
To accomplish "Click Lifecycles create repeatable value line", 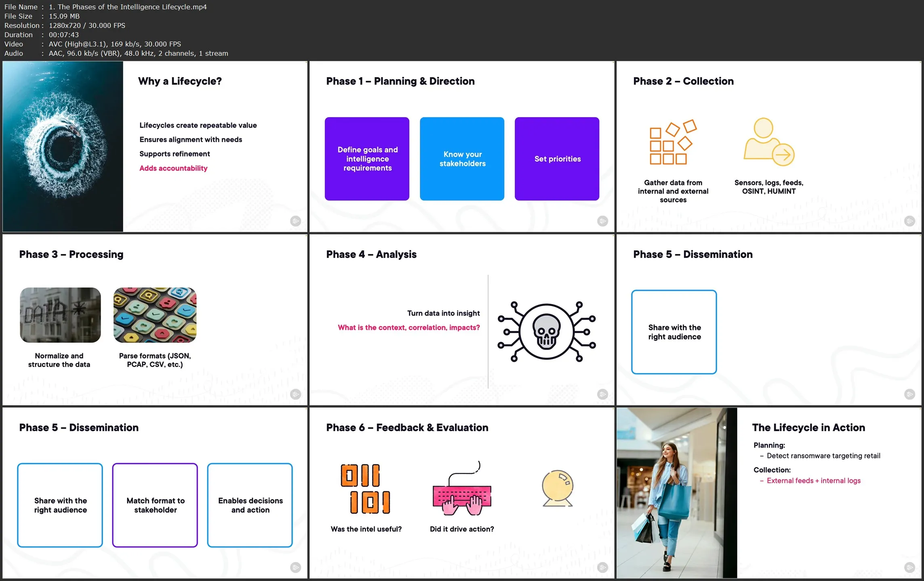I will [x=198, y=125].
